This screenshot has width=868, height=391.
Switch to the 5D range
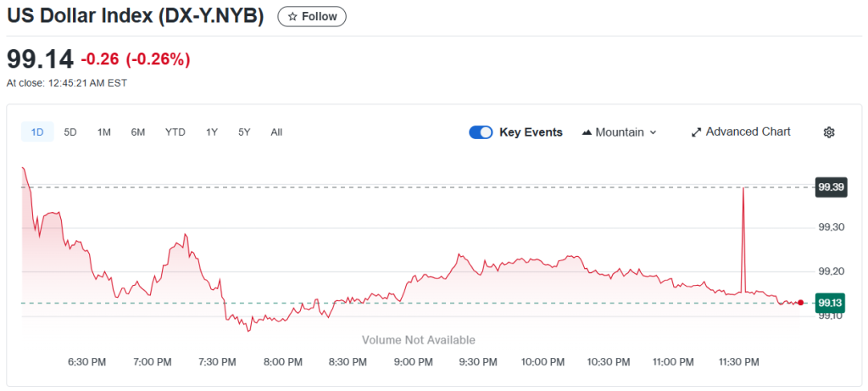pos(70,132)
